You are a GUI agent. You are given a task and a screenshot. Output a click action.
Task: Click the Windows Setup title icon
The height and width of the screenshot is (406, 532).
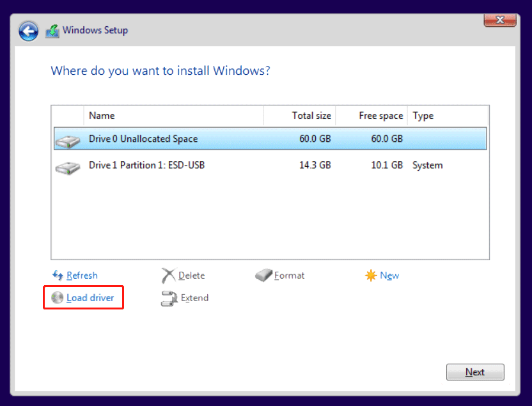(x=52, y=31)
